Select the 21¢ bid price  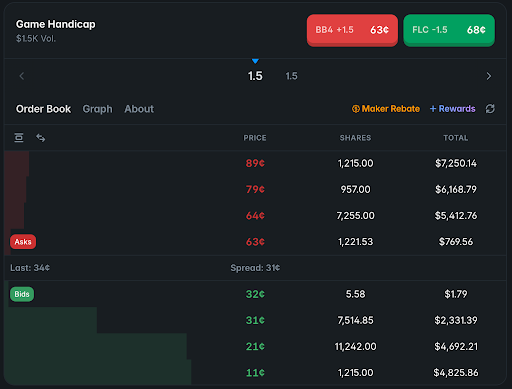tap(255, 347)
